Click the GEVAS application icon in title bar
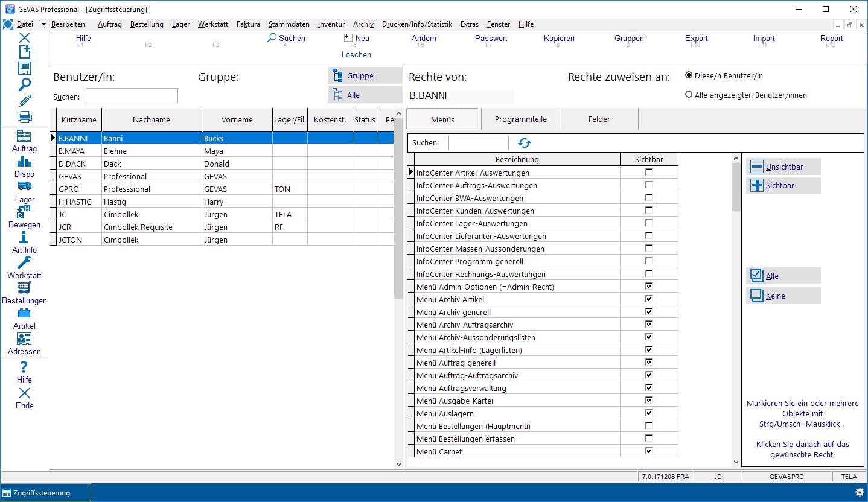The height and width of the screenshot is (502, 868). (x=9, y=9)
